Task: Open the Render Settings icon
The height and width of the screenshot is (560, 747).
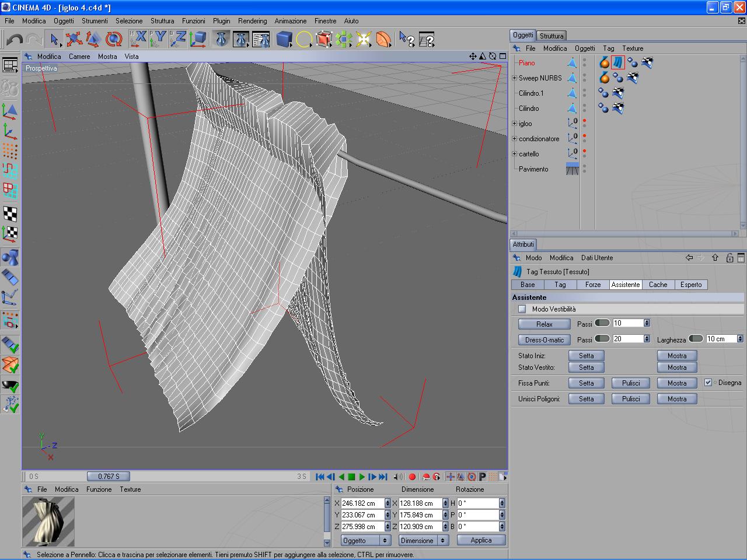Action: click(x=262, y=40)
